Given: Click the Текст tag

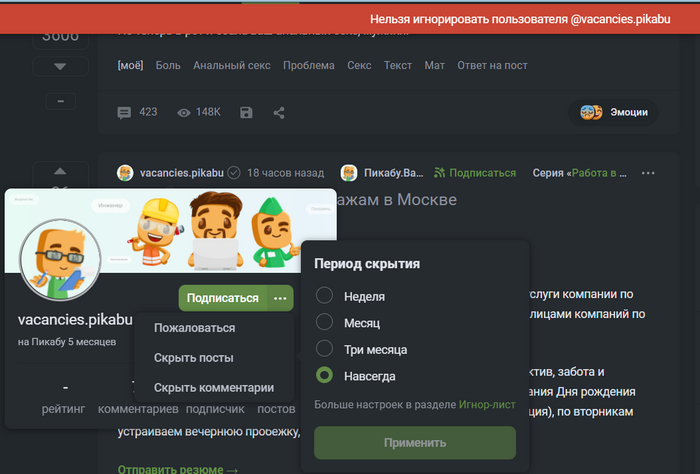Looking at the screenshot, I should 398,66.
